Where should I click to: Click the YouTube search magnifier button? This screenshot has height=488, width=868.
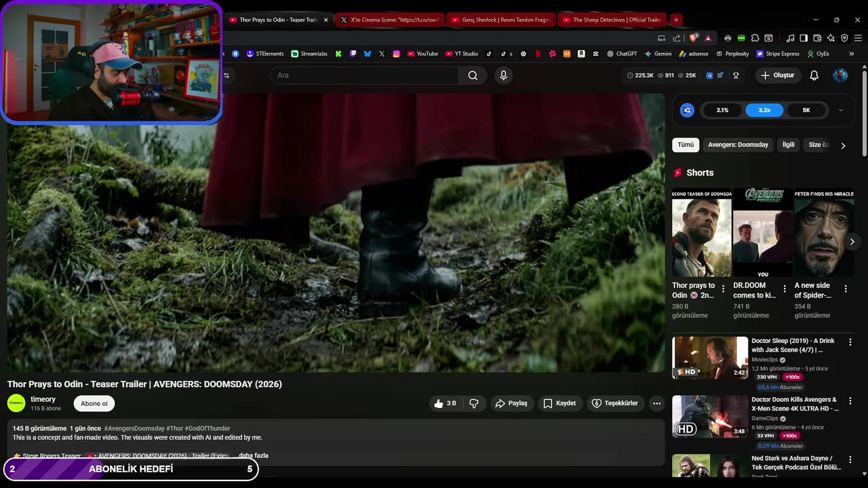[x=473, y=75]
